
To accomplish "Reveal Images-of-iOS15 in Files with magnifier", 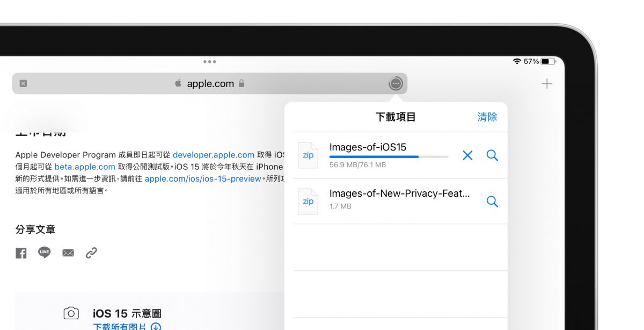I will click(x=492, y=155).
